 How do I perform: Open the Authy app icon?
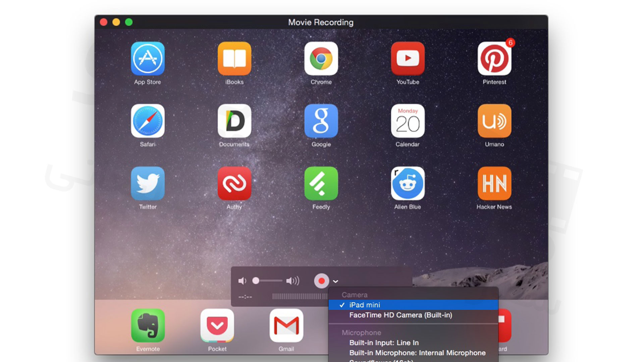pos(234,183)
